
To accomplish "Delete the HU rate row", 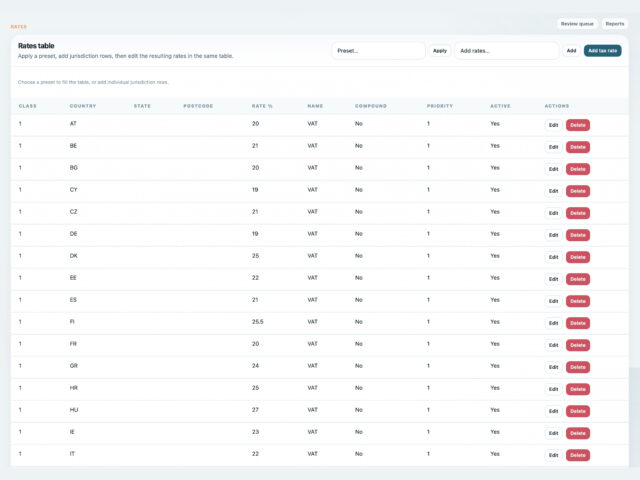I will pos(578,411).
